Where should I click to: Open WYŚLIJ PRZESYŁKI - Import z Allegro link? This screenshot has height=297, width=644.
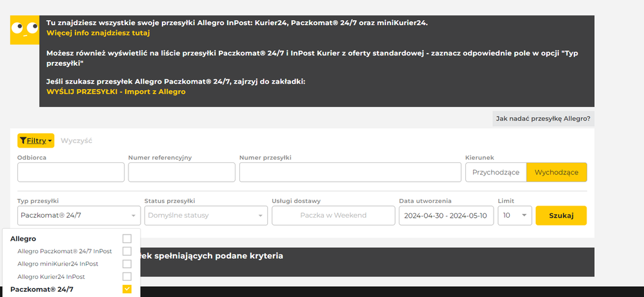pyautogui.click(x=116, y=91)
